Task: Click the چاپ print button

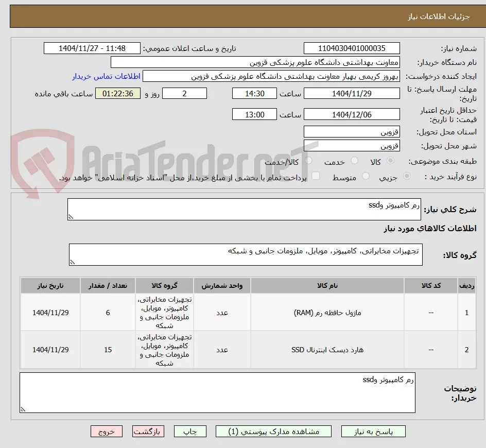Action: [x=190, y=431]
